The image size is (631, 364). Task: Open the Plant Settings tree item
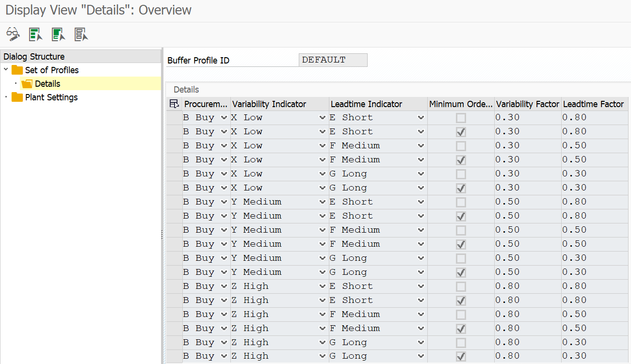point(51,97)
